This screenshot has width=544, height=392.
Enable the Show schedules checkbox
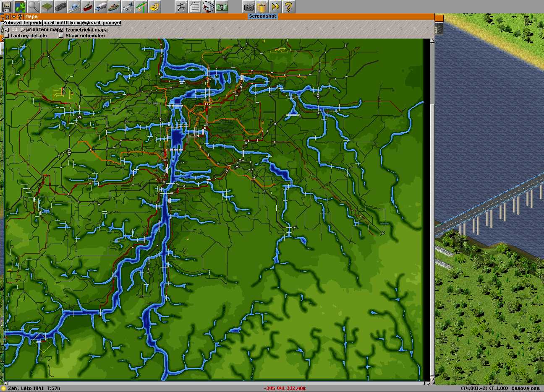pos(61,36)
